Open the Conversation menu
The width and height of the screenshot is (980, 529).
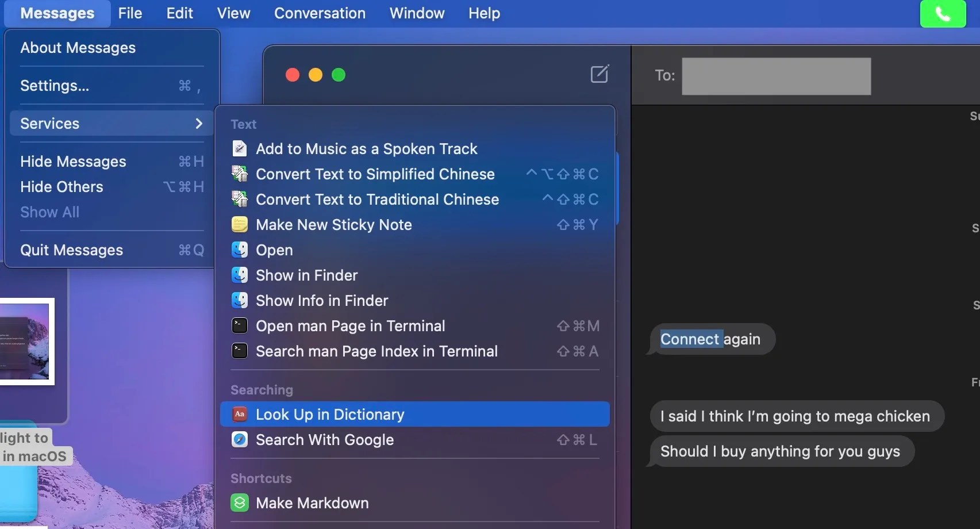(320, 13)
